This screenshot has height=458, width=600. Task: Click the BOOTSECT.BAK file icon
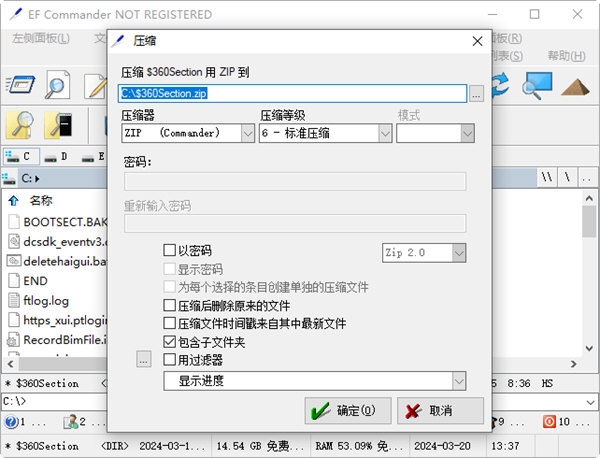tap(14, 222)
